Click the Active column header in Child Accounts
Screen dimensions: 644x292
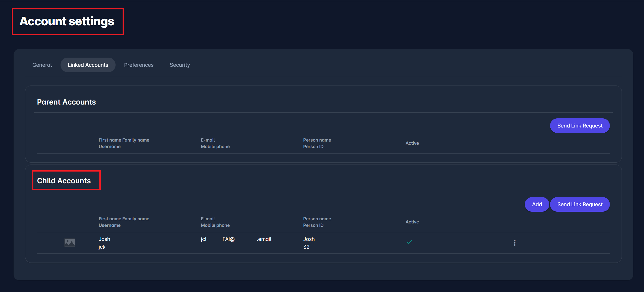click(x=412, y=222)
